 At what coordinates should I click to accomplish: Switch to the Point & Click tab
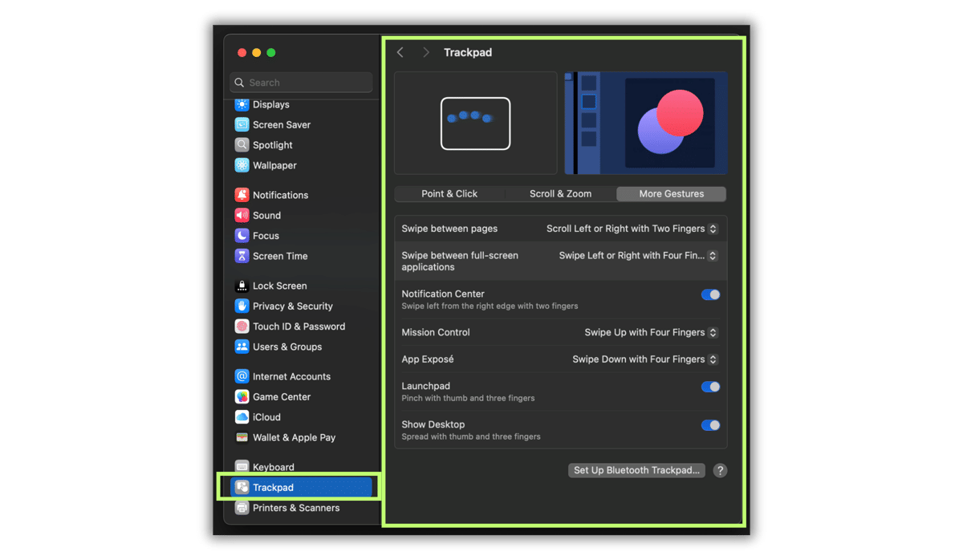pos(449,193)
